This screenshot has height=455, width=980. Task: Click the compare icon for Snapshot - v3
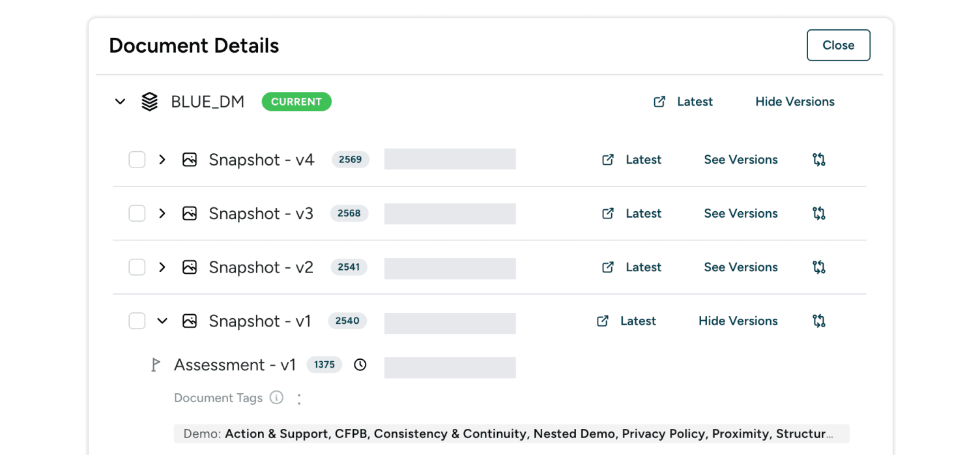point(819,213)
